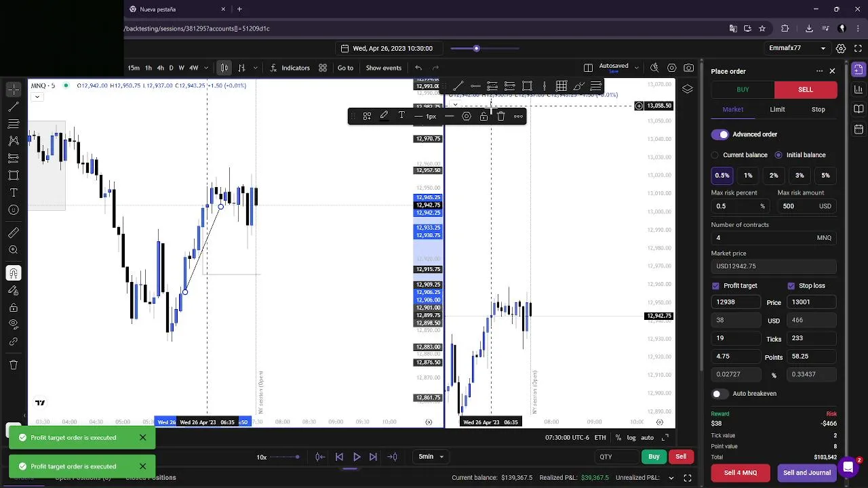Play the backtesting replay
The image size is (868, 488).
tap(357, 457)
